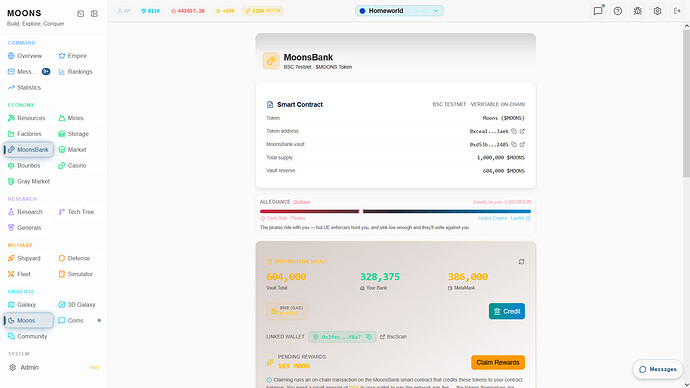This screenshot has width=690, height=388.
Task: Click the +19K energy indicator
Action: (225, 11)
